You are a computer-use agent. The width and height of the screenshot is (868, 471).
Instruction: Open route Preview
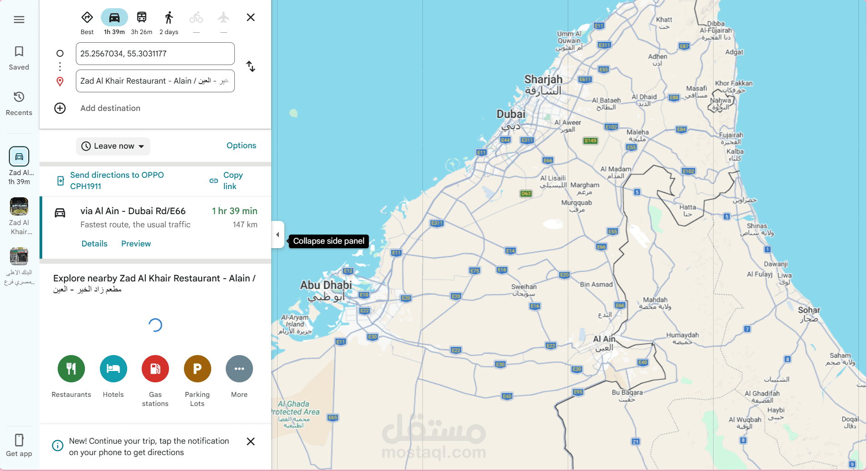(x=136, y=244)
